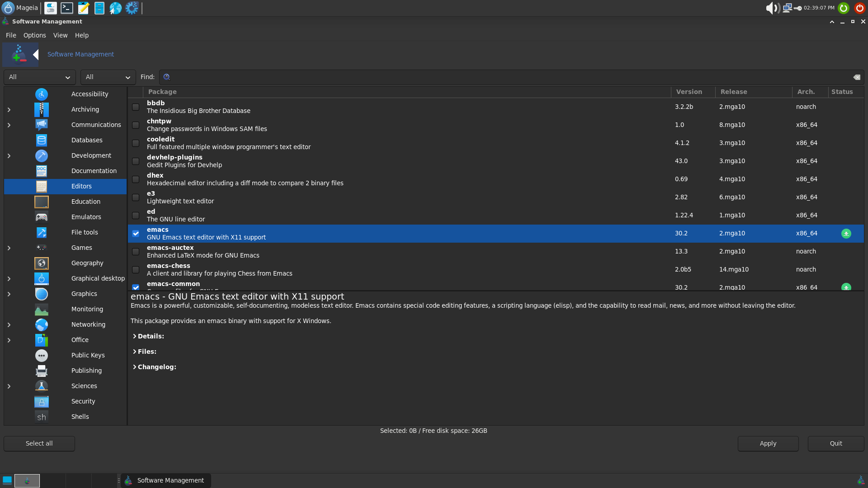Viewport: 868px width, 488px height.
Task: Click the Software Management back arrow icon
Action: click(x=36, y=55)
